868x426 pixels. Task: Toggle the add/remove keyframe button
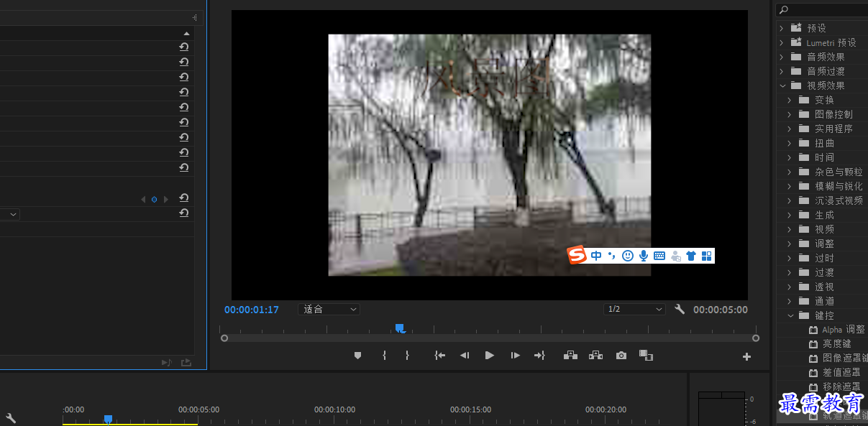[154, 199]
